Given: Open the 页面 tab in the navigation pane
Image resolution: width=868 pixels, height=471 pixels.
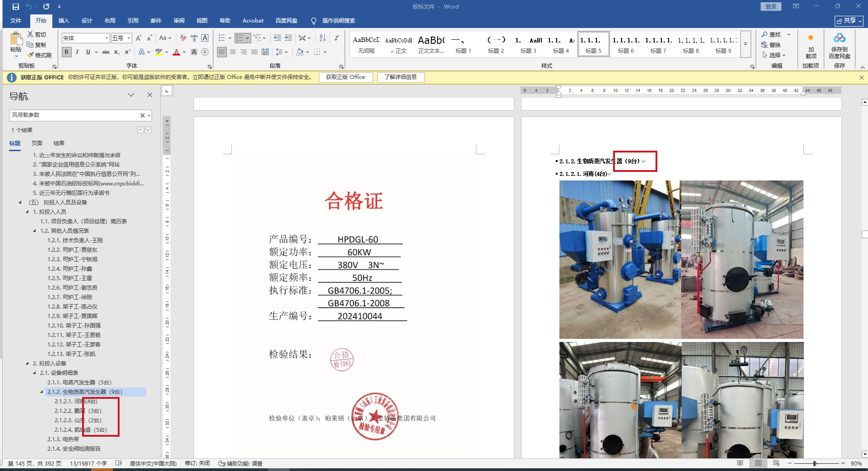Looking at the screenshot, I should click(x=37, y=143).
